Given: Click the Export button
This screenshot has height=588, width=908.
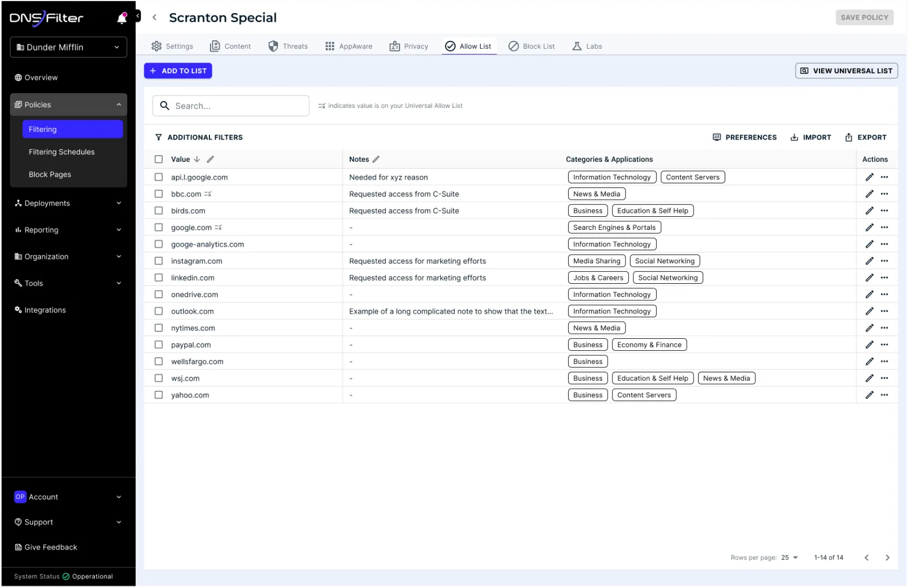Looking at the screenshot, I should tap(865, 137).
